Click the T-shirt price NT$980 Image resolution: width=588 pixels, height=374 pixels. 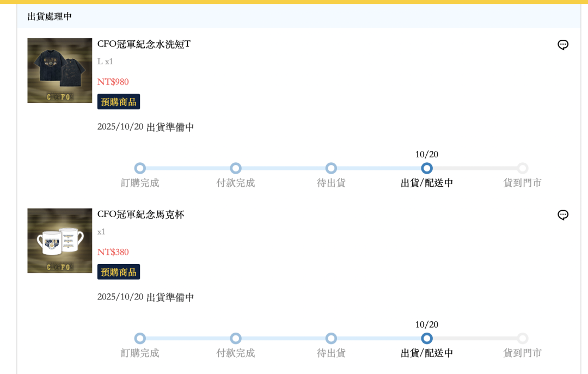pos(113,82)
